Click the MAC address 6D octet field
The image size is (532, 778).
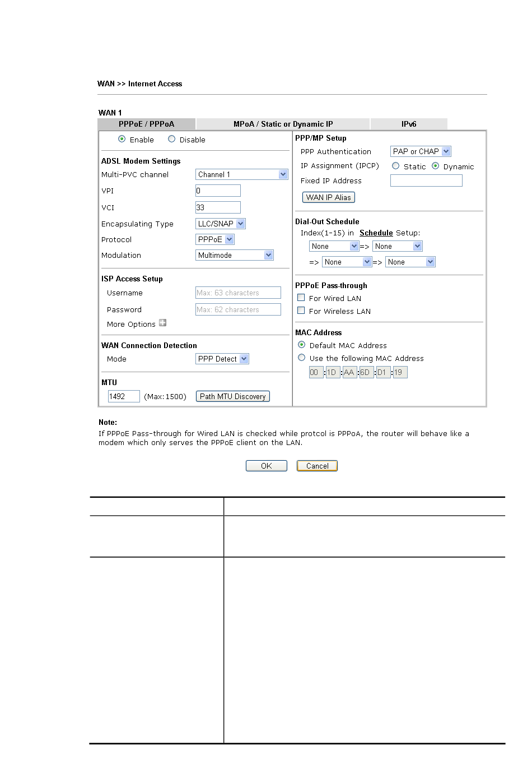366,372
